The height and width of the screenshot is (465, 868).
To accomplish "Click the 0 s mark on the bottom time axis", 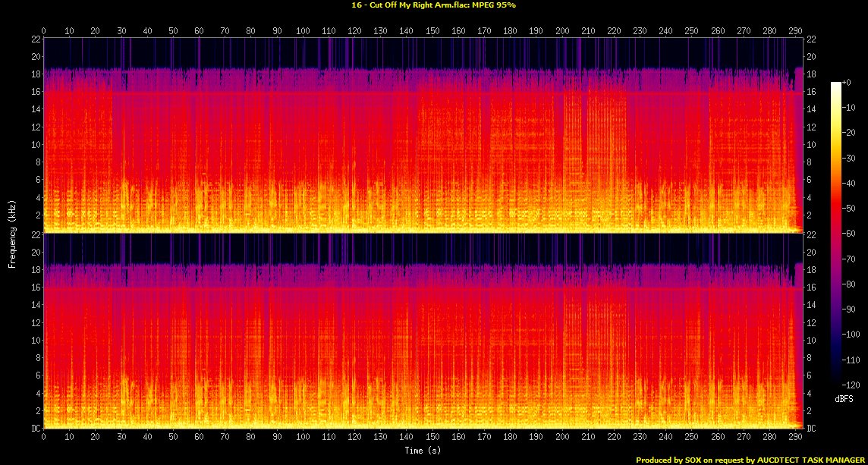I will coord(44,438).
